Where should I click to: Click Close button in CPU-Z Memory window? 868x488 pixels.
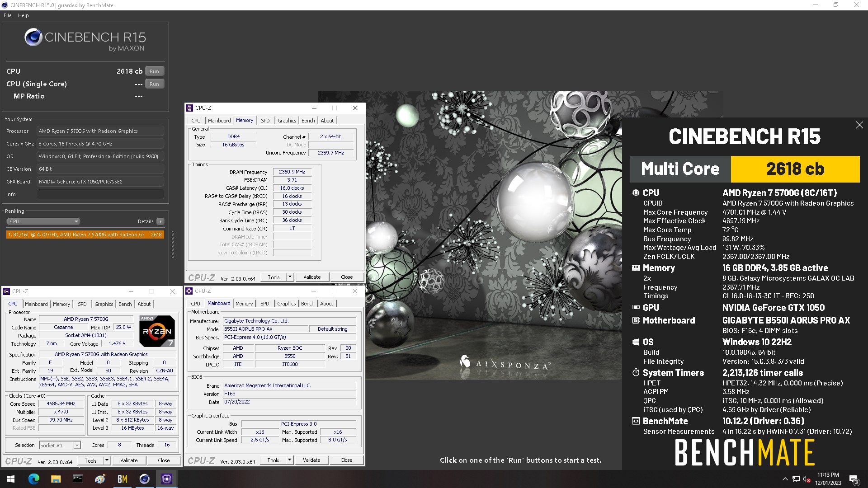(347, 277)
